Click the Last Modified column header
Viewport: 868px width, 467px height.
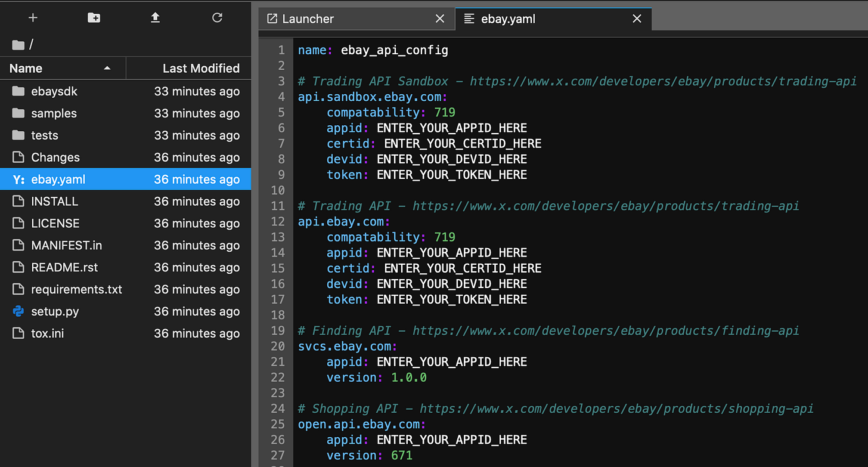(x=201, y=68)
